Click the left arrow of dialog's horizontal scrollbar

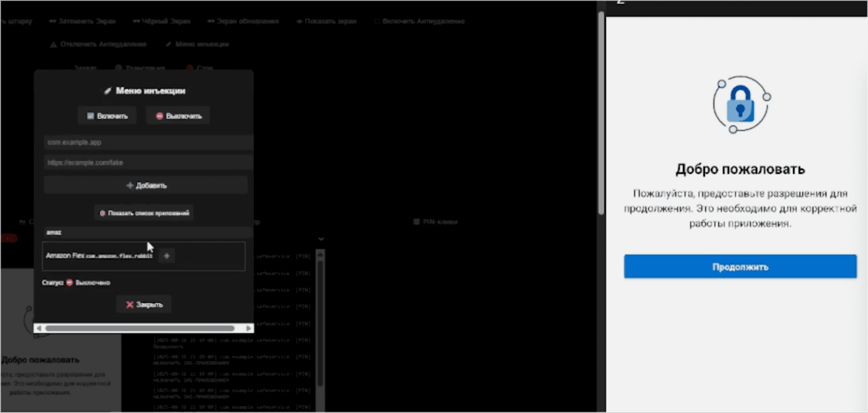tap(39, 328)
